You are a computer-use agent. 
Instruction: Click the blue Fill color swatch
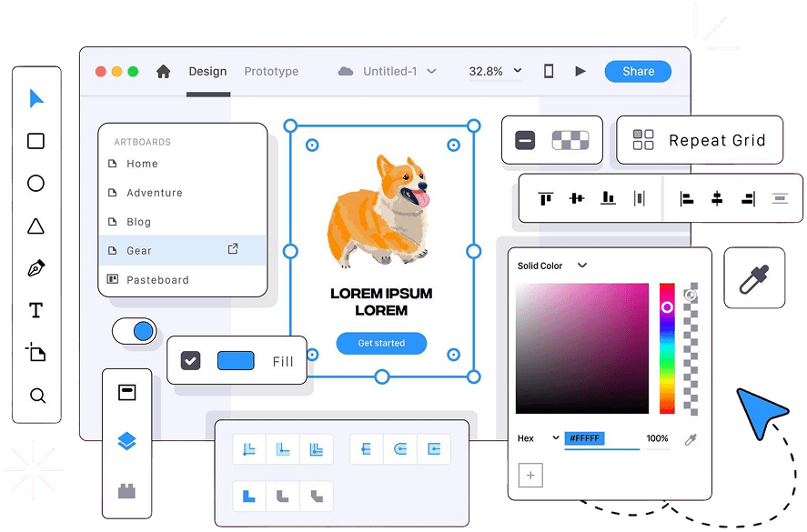(x=236, y=360)
